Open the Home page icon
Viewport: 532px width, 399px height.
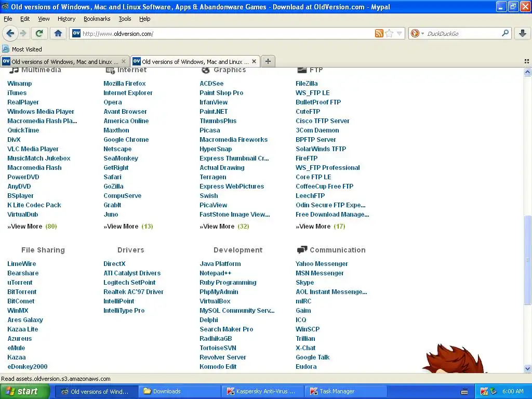(58, 33)
